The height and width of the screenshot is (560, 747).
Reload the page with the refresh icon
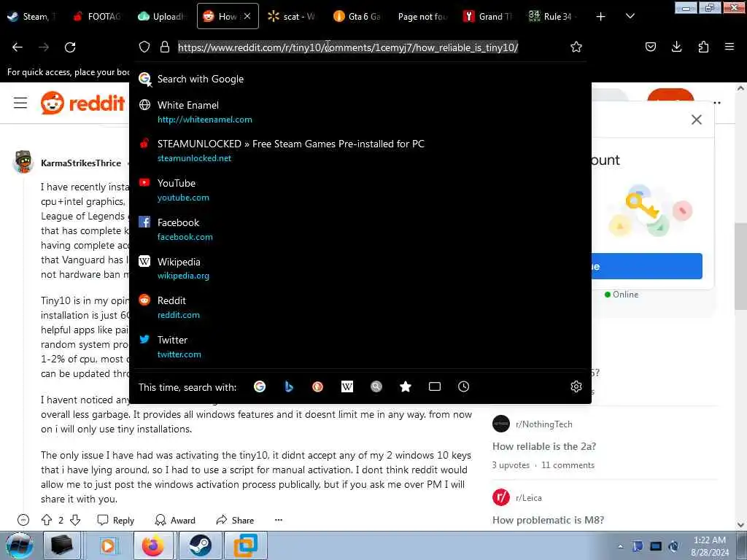point(70,47)
